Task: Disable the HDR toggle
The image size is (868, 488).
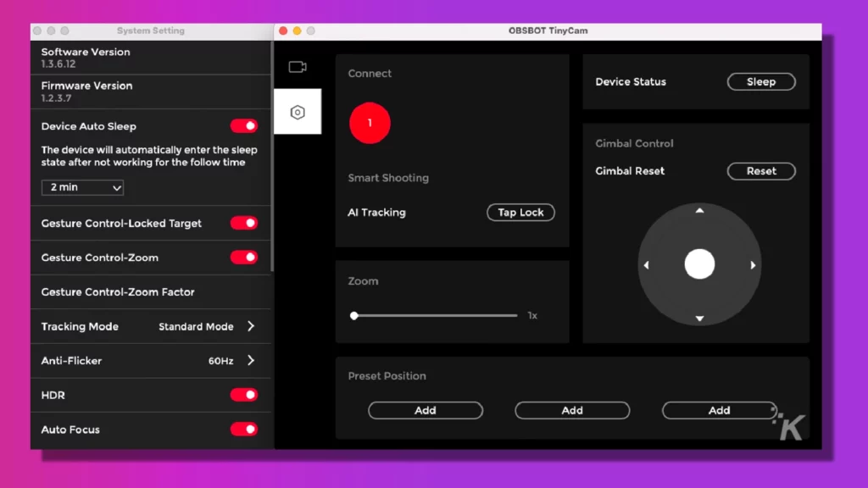Action: 244,395
